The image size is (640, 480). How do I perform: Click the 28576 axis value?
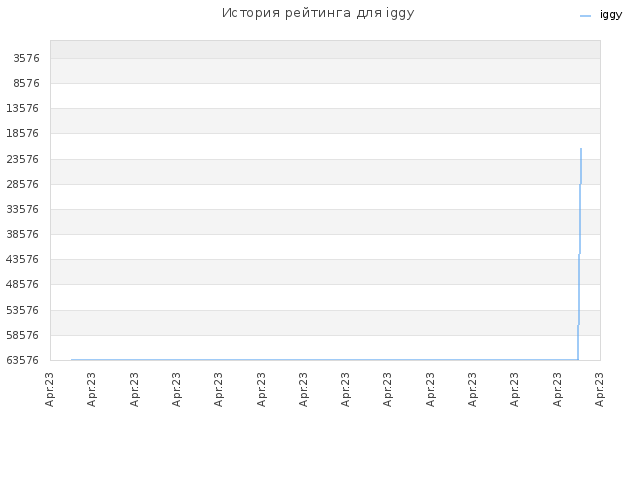pyautogui.click(x=23, y=184)
